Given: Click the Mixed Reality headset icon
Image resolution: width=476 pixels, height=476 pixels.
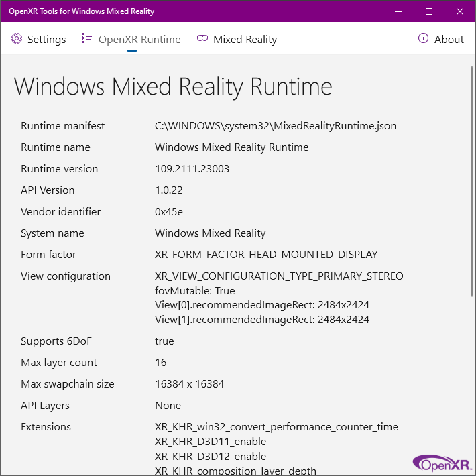Looking at the screenshot, I should click(202, 38).
